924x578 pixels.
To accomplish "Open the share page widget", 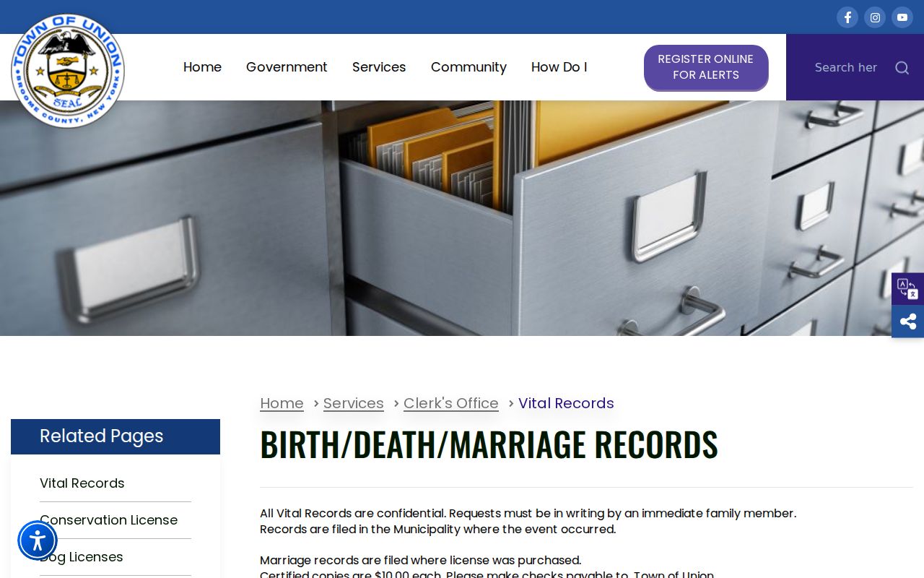I will tap(907, 322).
